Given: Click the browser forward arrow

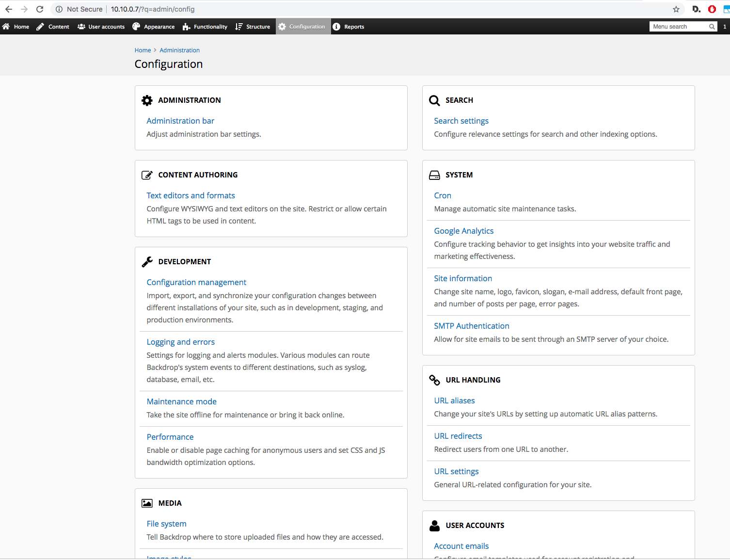Looking at the screenshot, I should [24, 9].
